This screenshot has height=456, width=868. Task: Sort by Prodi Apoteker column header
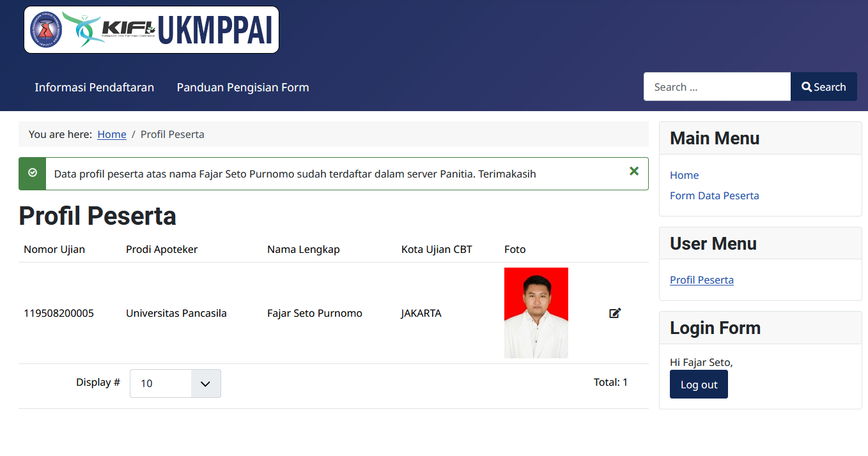click(x=162, y=249)
